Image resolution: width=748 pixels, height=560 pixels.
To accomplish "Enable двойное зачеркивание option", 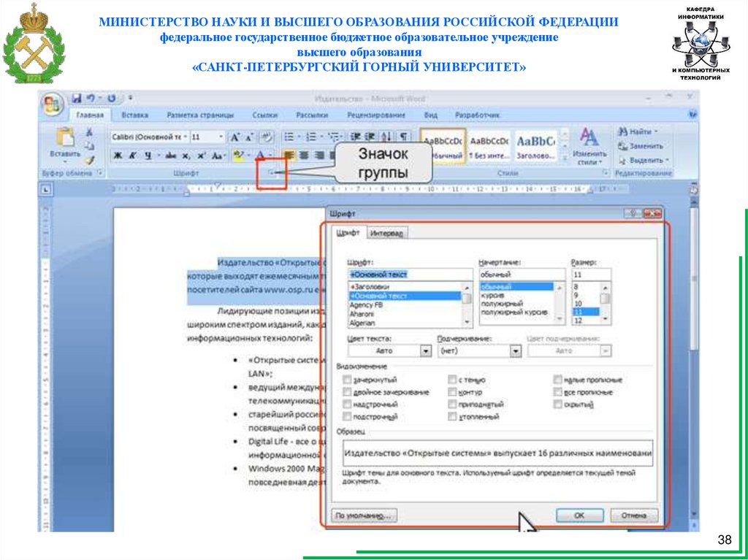I will coord(347,392).
